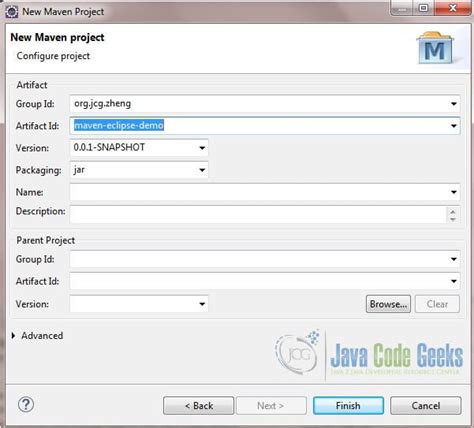Open the Parent Project Version dropdown
The width and height of the screenshot is (474, 428).
click(x=202, y=304)
